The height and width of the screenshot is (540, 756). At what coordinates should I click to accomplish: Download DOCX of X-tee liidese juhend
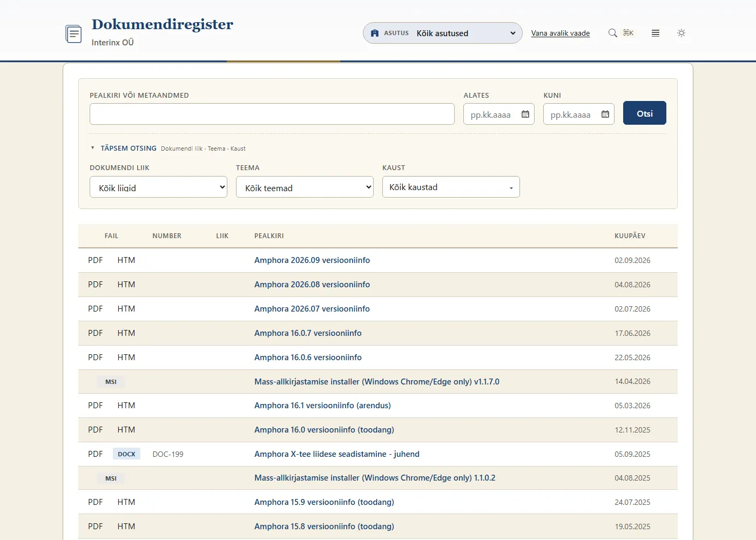click(126, 454)
